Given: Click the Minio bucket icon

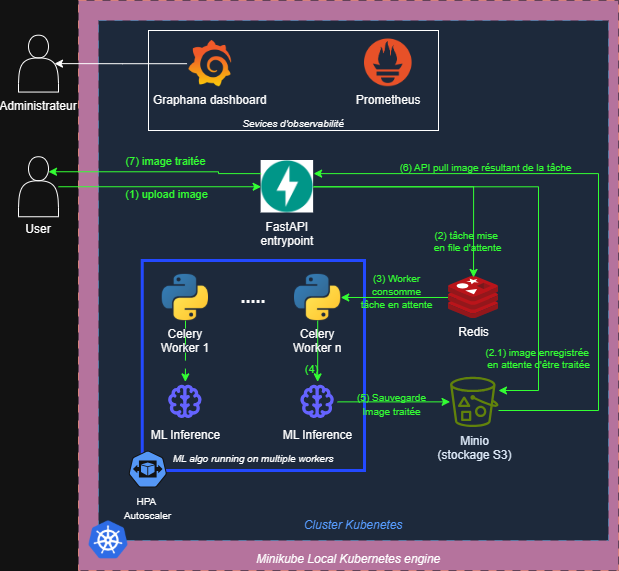Looking at the screenshot, I should tap(474, 402).
